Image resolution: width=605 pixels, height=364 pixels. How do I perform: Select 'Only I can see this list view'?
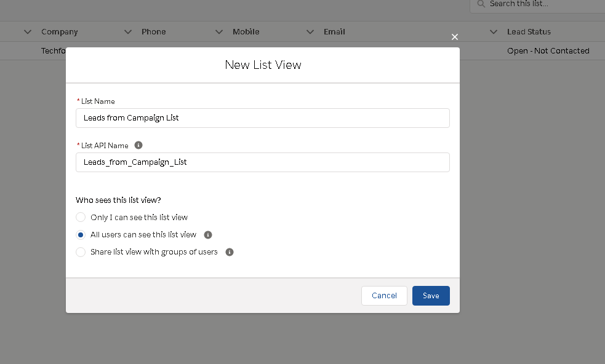[81, 217]
